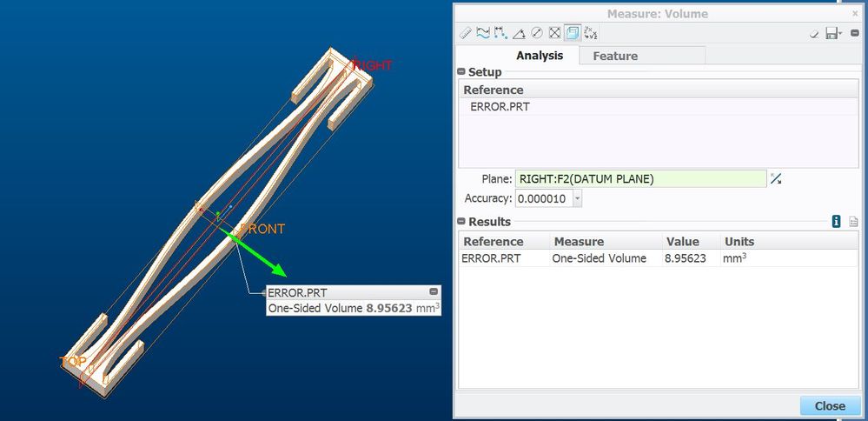
Task: Switch to the Analysis tab
Action: click(540, 56)
